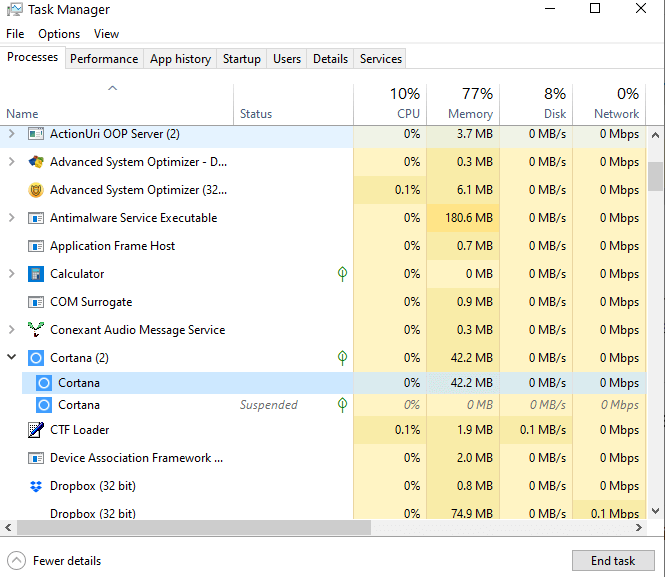Click the Calculator app icon
This screenshot has width=665, height=577.
tap(36, 274)
